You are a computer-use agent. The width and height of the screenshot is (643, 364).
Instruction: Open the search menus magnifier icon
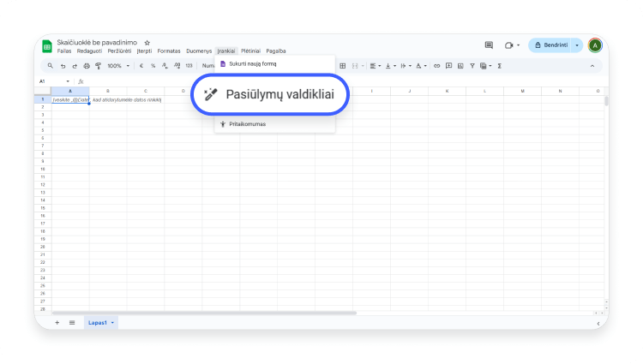tap(51, 65)
